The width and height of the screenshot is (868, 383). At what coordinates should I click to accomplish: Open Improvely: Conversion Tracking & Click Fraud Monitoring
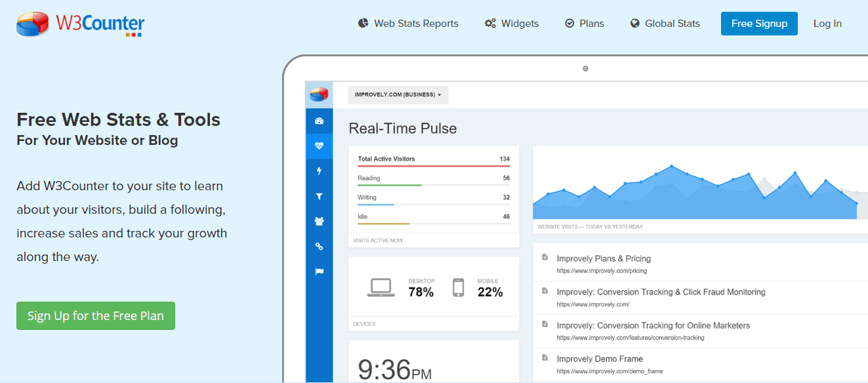pos(661,292)
